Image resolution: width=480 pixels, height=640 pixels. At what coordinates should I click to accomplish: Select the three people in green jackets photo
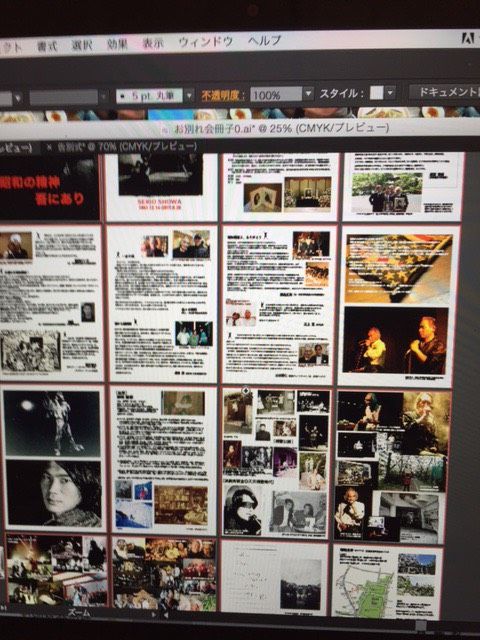[x=194, y=333]
